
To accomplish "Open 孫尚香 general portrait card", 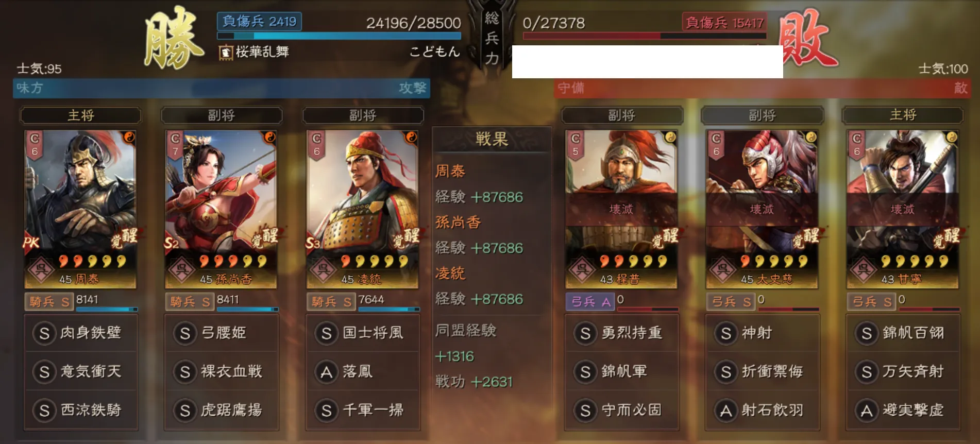I will pyautogui.click(x=221, y=209).
